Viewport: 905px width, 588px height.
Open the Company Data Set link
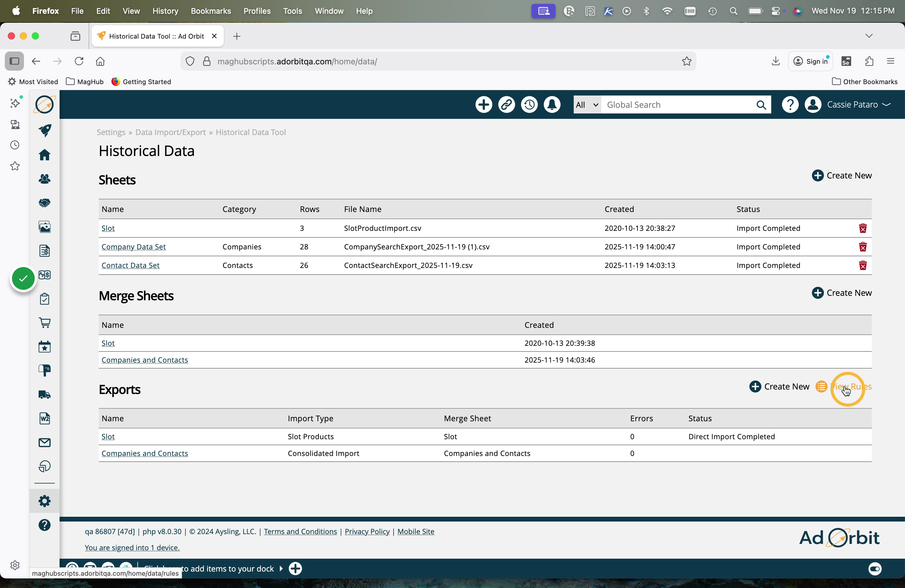[x=133, y=247]
